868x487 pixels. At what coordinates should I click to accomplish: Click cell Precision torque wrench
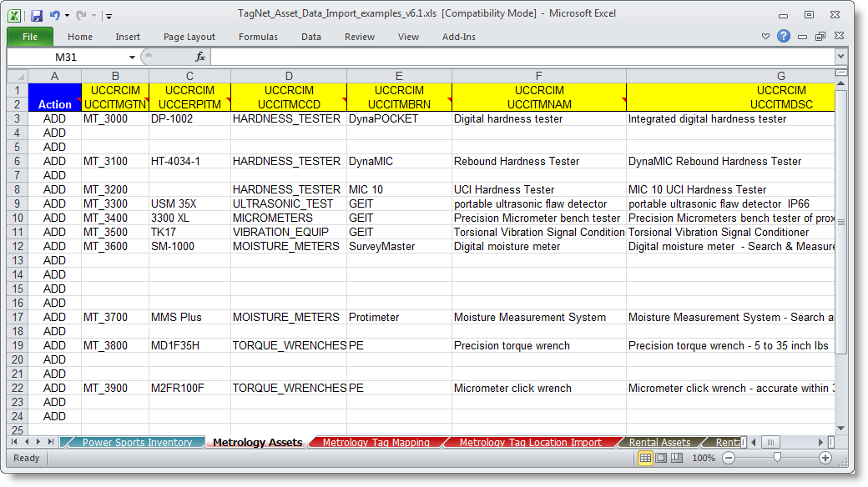click(538, 345)
